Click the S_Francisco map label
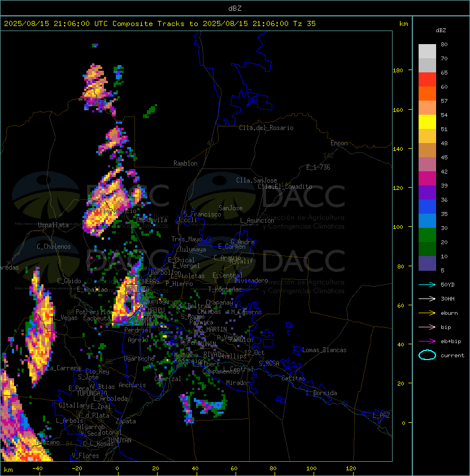 point(202,214)
